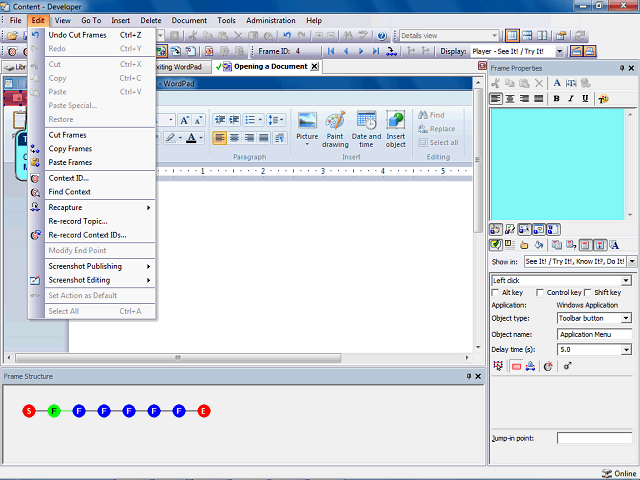Toggle the Shift key checkbox

point(588,293)
